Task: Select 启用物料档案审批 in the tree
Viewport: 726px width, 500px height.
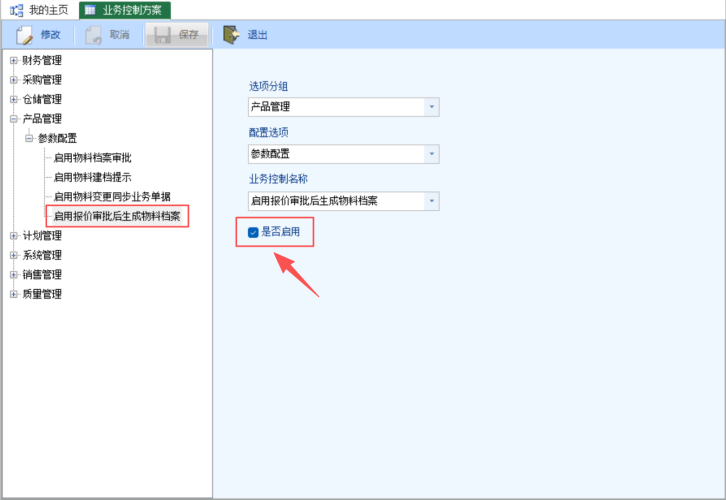Action: click(x=92, y=158)
